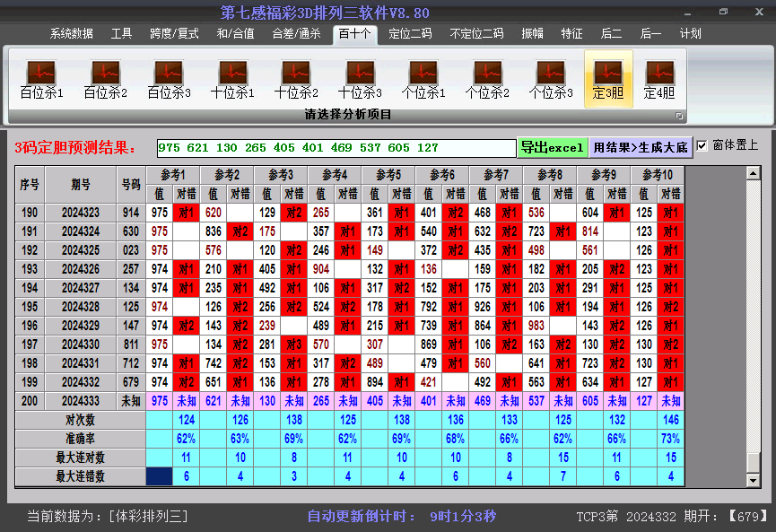Click the prediction results text field
The image size is (776, 532).
pyautogui.click(x=336, y=147)
